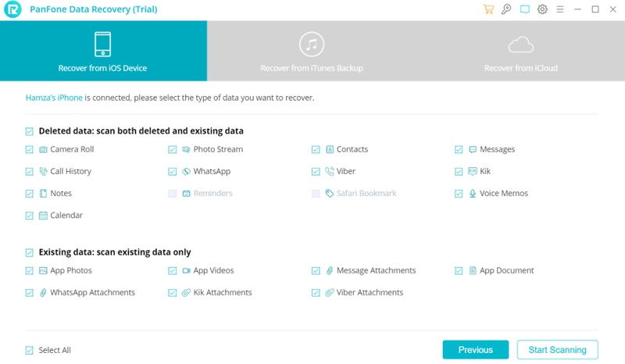The width and height of the screenshot is (625, 364).
Task: Click the disabled Safari Bookmark checkbox
Action: 316,194
